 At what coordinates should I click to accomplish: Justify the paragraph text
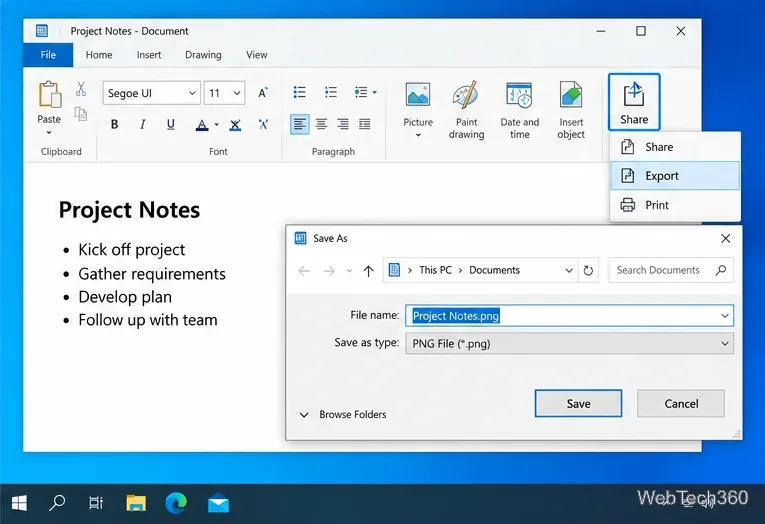tap(364, 124)
